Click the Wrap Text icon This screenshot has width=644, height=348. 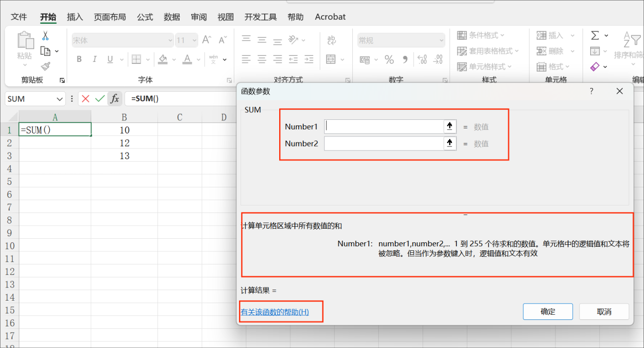(x=332, y=40)
